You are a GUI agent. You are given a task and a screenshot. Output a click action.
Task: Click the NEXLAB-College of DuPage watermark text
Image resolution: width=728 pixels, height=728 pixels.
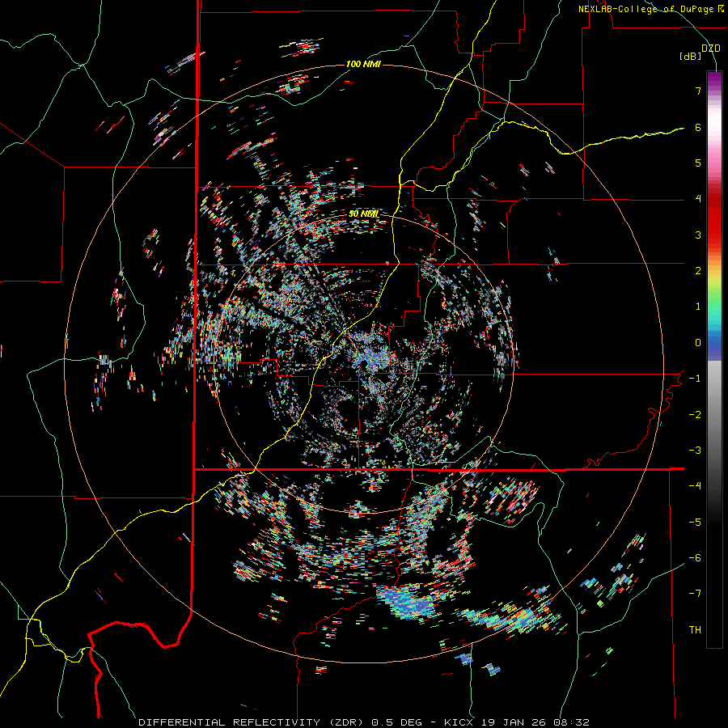(650, 9)
